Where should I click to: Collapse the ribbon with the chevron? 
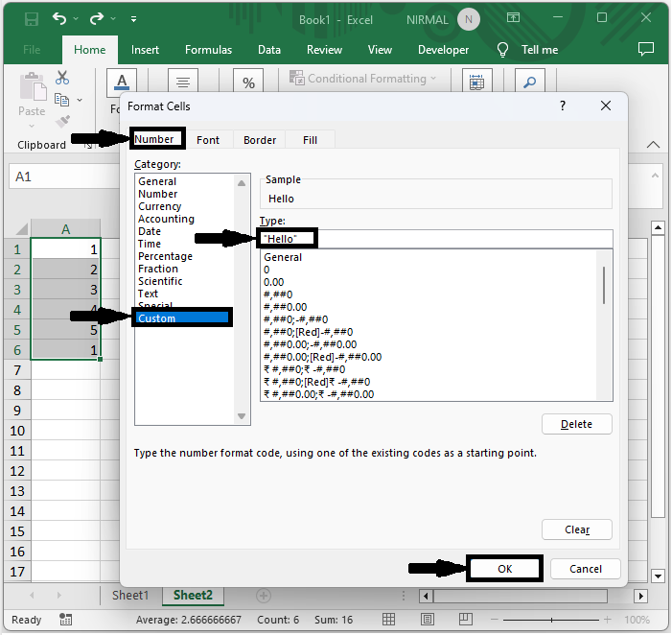click(653, 145)
